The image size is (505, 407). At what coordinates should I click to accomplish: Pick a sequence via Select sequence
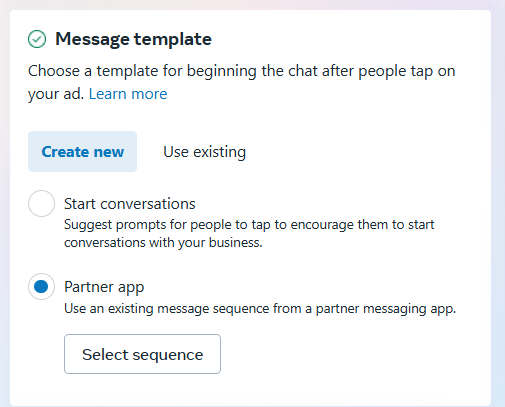coord(142,354)
